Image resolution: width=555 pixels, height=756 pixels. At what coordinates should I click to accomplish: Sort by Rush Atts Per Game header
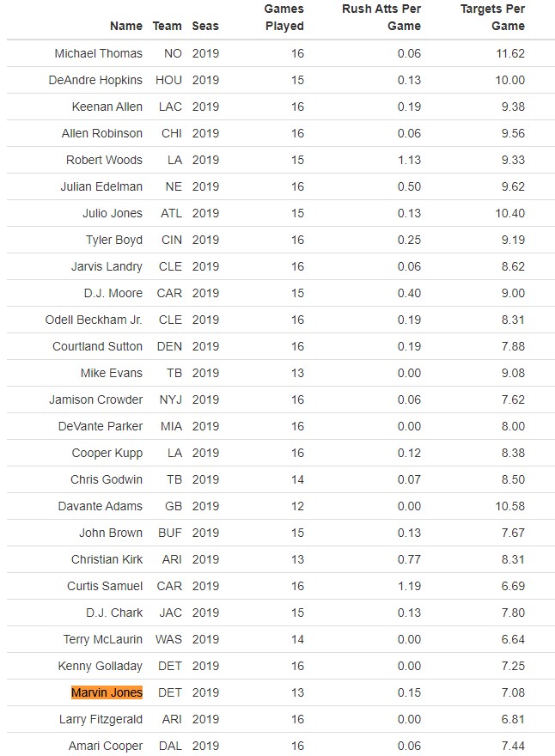[381, 17]
